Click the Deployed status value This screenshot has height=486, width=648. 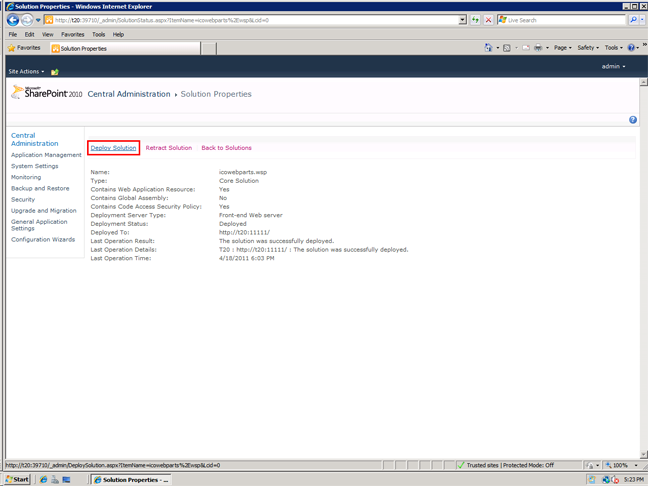(x=233, y=224)
